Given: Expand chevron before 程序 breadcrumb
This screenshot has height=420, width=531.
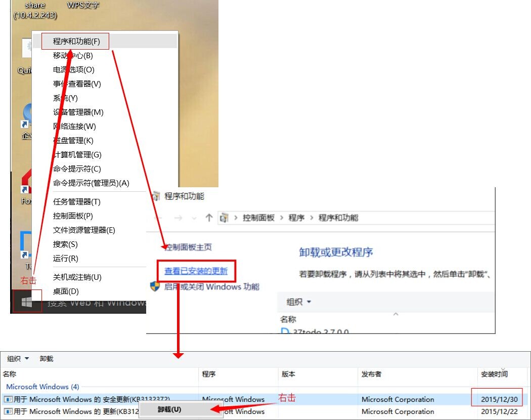Looking at the screenshot, I should point(281,218).
